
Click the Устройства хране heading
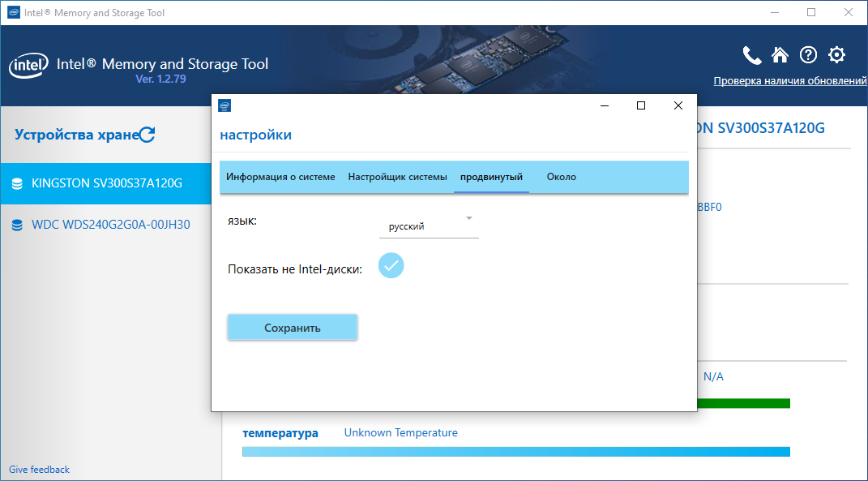click(x=76, y=135)
